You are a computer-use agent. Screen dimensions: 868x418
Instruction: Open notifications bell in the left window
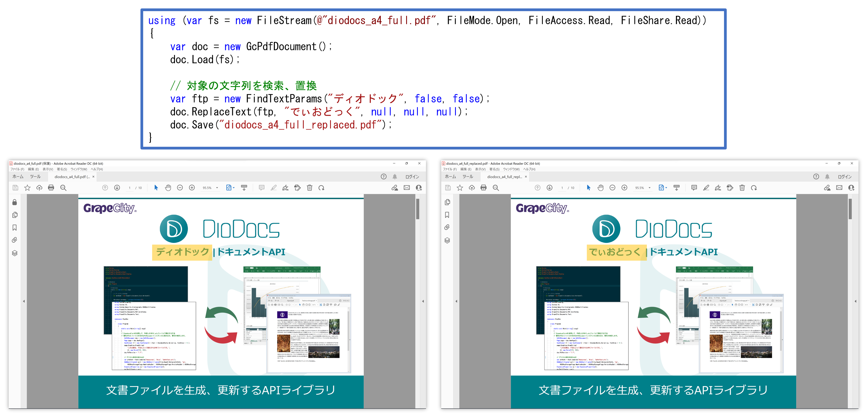click(394, 177)
